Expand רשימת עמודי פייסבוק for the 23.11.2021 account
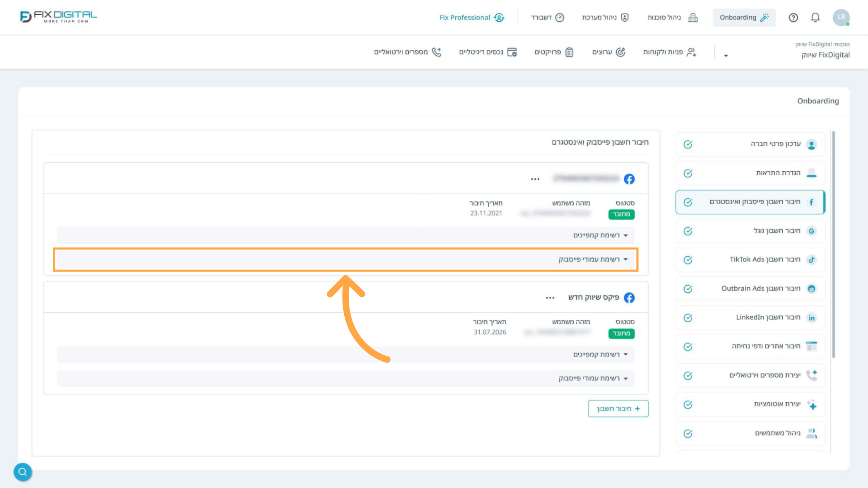 [345, 259]
